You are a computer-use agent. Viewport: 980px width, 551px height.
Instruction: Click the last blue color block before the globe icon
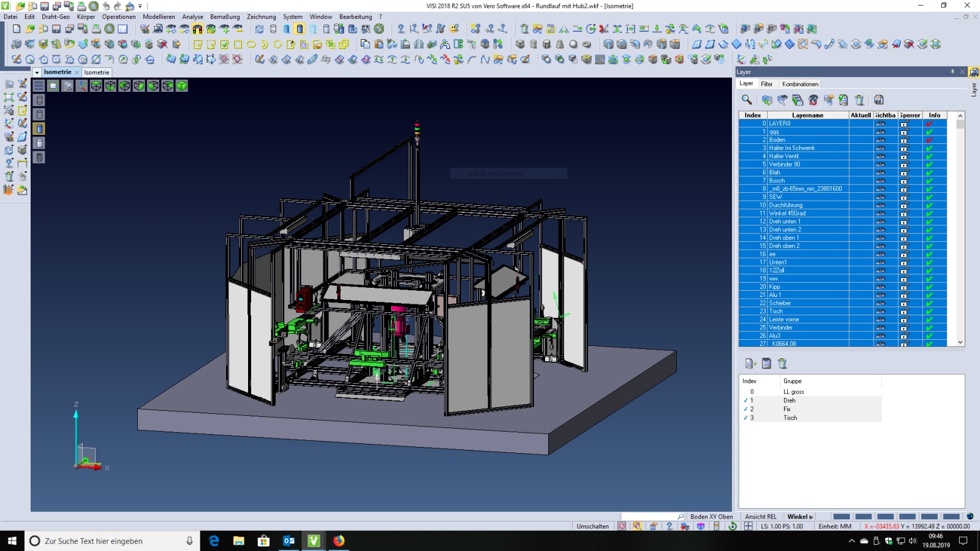pyautogui.click(x=951, y=517)
